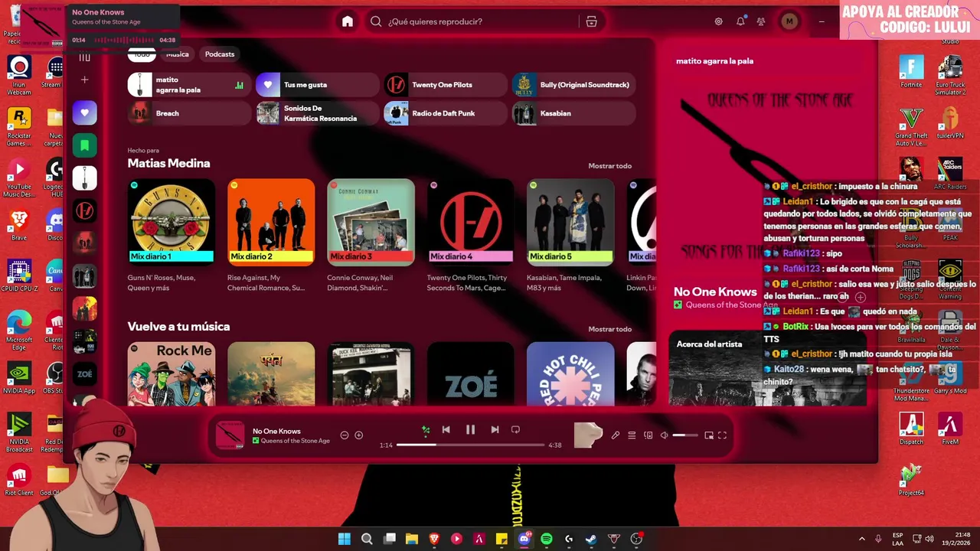Open the 'Acerca del artista' card
The image size is (980, 551).
(768, 368)
